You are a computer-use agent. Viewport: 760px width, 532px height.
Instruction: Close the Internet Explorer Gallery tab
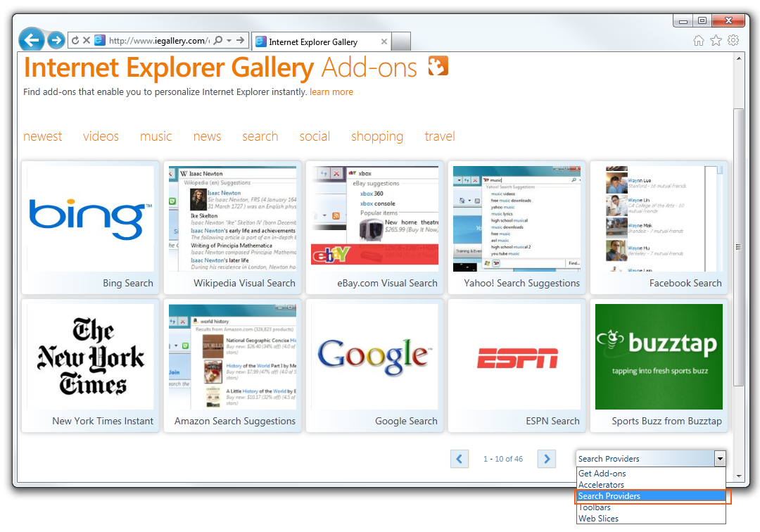coord(384,42)
